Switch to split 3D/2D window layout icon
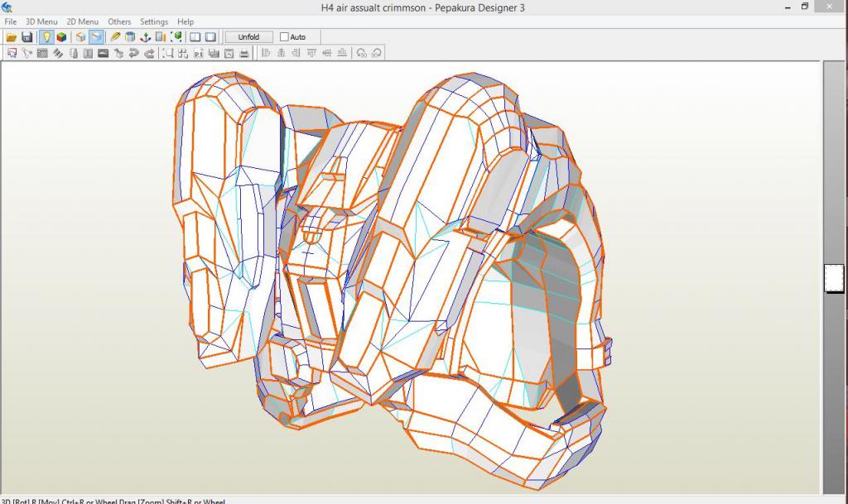This screenshot has height=504, width=848. tap(195, 37)
